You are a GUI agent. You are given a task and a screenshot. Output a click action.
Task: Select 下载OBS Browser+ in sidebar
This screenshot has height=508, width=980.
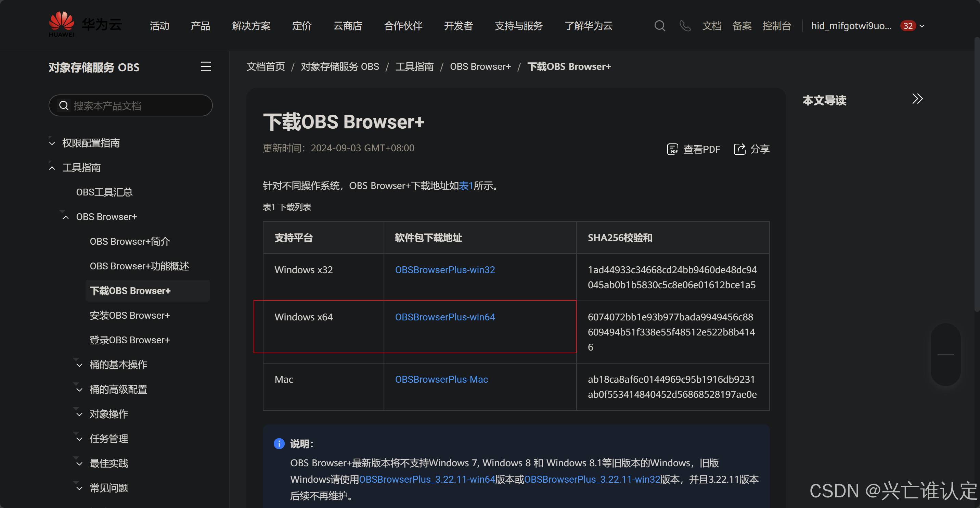147,291
